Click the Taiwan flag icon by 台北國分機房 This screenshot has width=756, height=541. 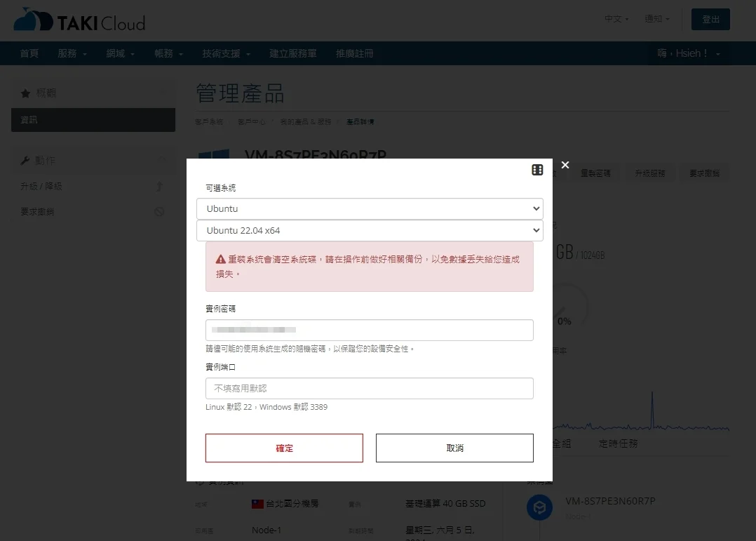[x=257, y=504]
